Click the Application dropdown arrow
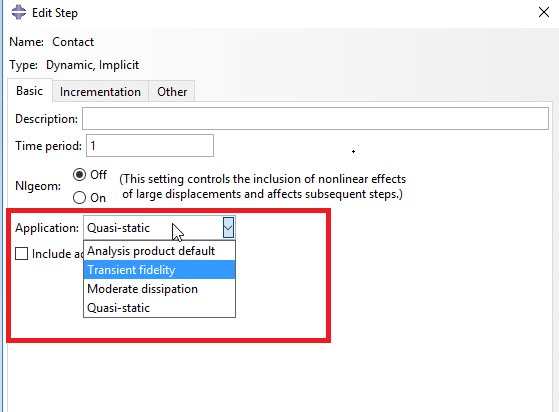 point(228,227)
